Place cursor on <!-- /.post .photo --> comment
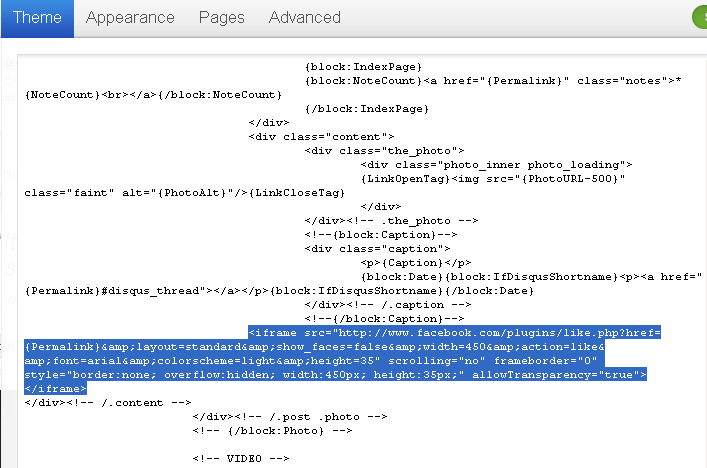Image resolution: width=707 pixels, height=468 pixels. tap(275, 416)
